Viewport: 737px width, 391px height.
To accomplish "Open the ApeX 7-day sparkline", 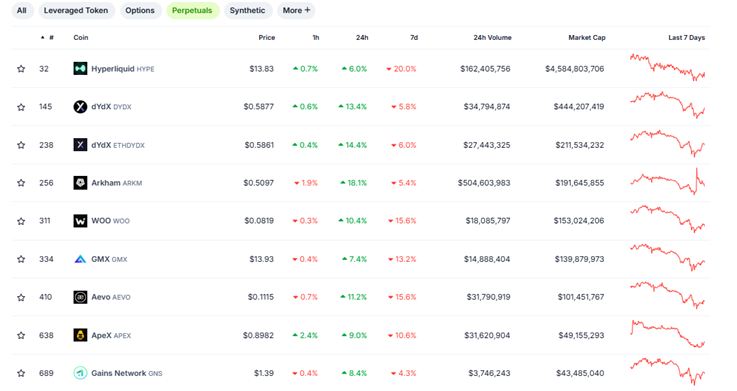I will (667, 334).
